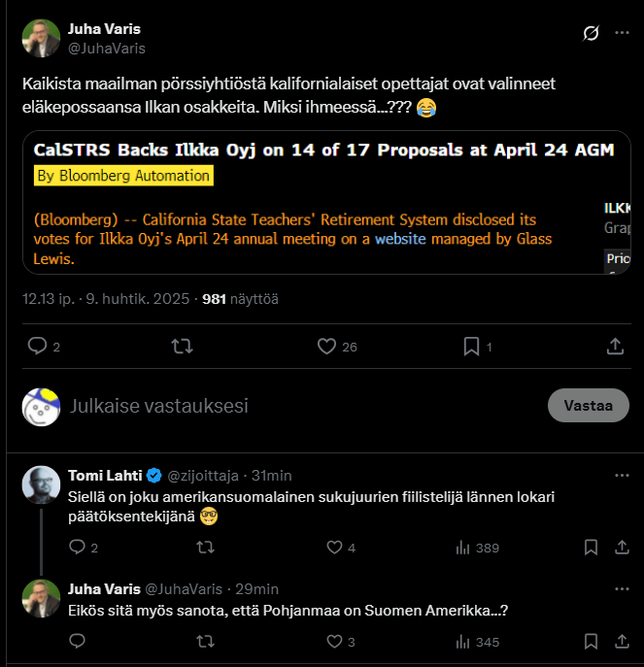Repost Tomi Lahti's reply
The height and width of the screenshot is (667, 644).
[x=206, y=548]
